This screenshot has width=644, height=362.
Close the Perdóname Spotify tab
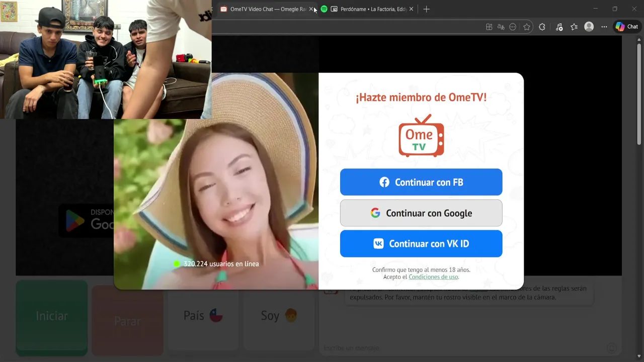pos(411,9)
